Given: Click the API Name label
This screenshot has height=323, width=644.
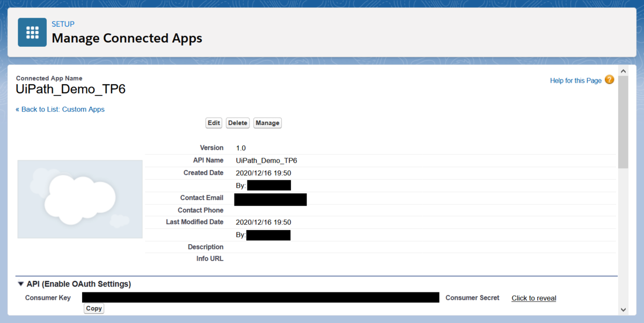Looking at the screenshot, I should [208, 160].
